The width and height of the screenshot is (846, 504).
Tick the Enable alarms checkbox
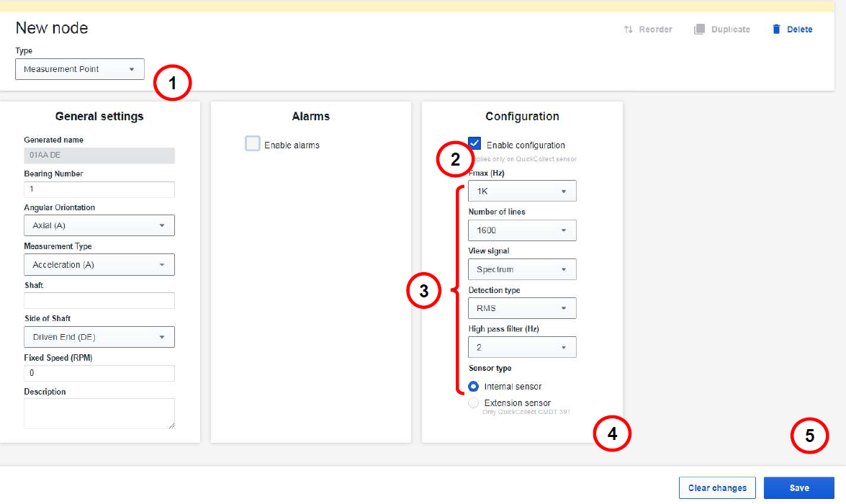pos(253,143)
